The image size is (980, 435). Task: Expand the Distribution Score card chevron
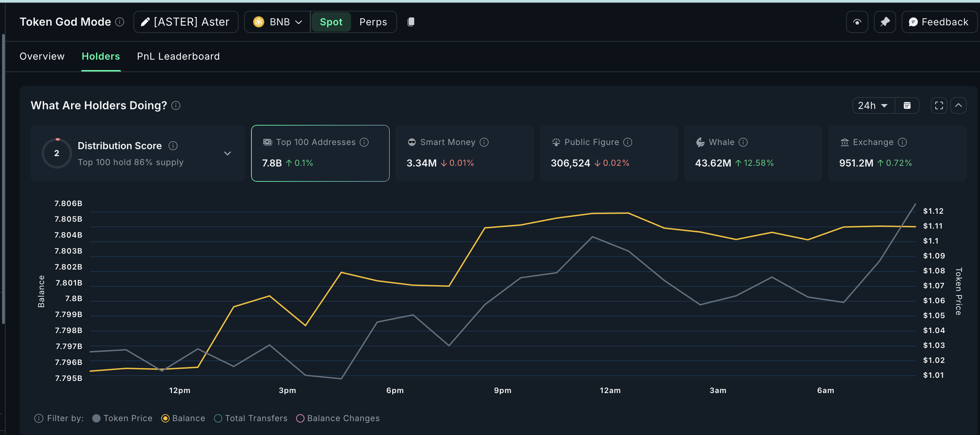click(227, 153)
